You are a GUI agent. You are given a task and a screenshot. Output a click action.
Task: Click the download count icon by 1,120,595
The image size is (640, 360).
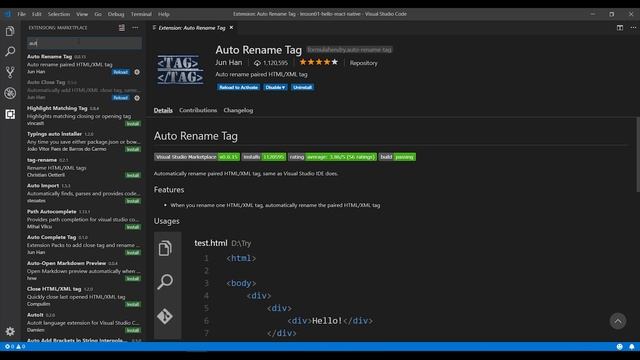pyautogui.click(x=257, y=63)
